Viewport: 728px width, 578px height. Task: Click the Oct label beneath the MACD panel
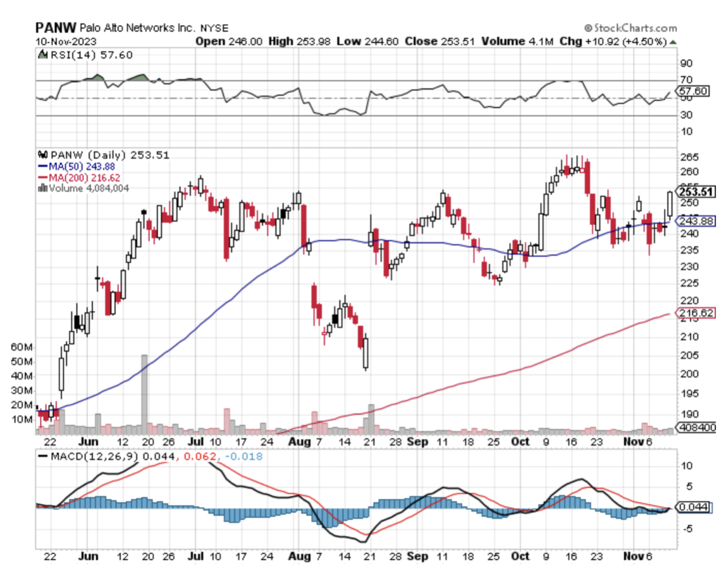(x=520, y=556)
